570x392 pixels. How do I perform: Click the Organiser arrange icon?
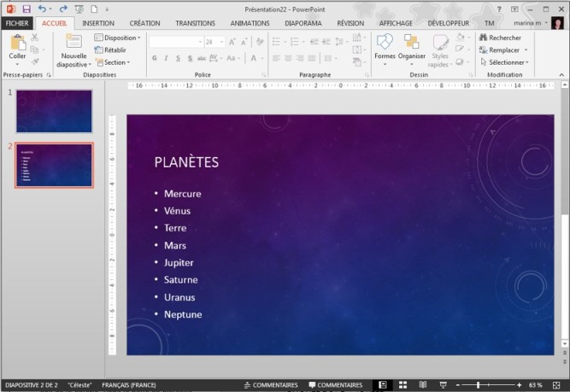411,44
